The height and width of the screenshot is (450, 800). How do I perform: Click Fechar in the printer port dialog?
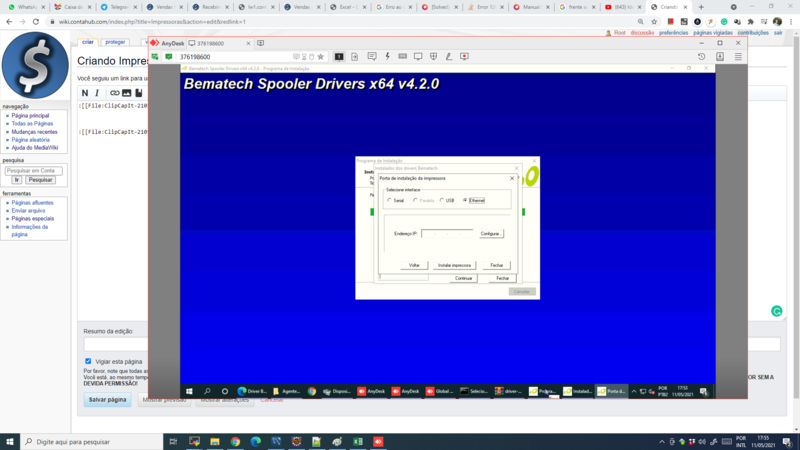coord(496,265)
